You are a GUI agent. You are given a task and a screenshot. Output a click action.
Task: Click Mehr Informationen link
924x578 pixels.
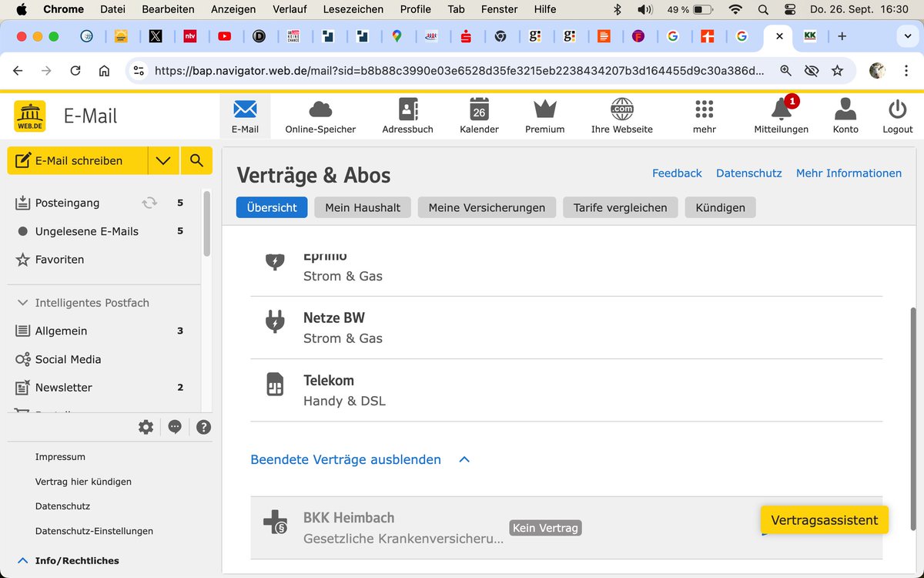pos(849,173)
